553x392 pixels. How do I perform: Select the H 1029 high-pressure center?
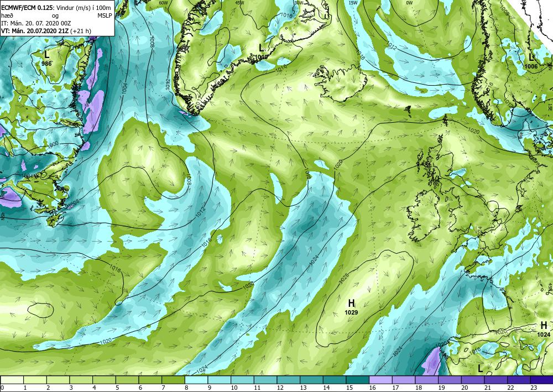351,307
